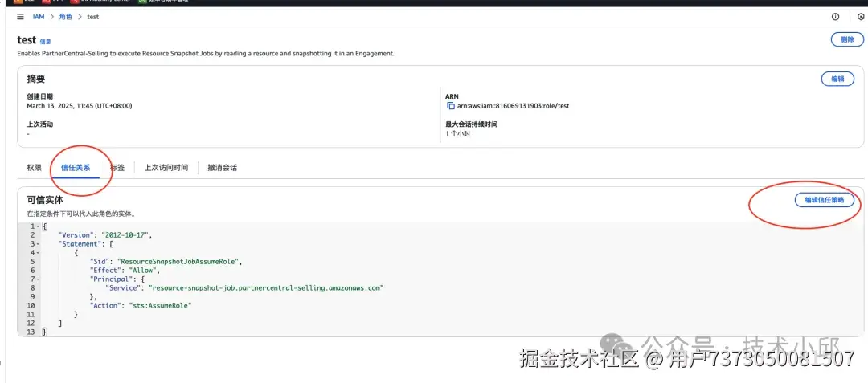Collapse the "Principal" fold arrow at line 7

coord(37,279)
